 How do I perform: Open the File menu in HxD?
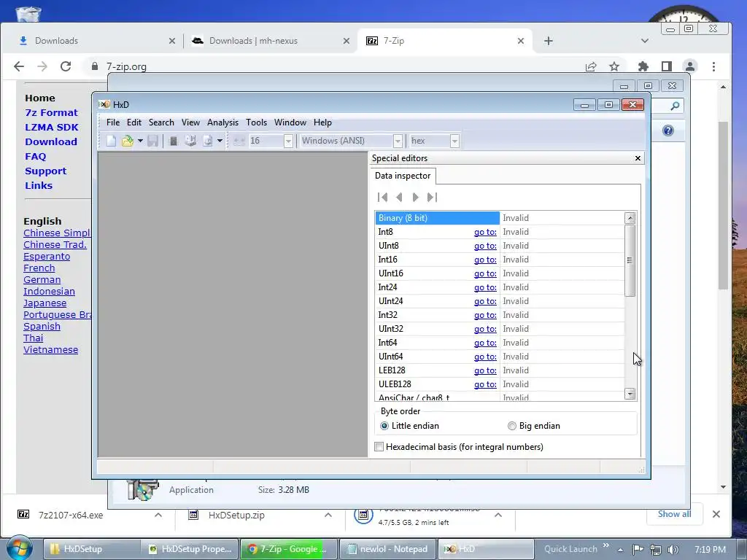click(x=113, y=122)
